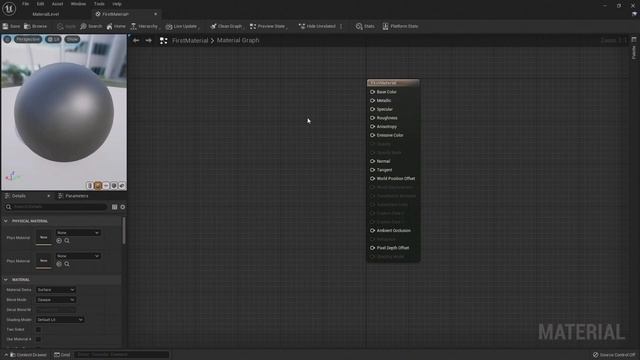The width and height of the screenshot is (640, 360).
Task: Close the FirstMaterial tab
Action: 156,14
